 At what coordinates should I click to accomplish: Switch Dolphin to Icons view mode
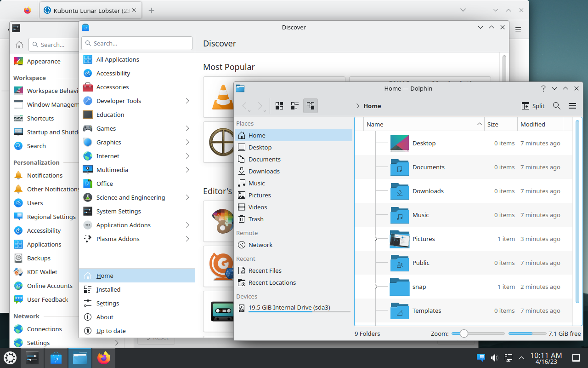pos(279,106)
